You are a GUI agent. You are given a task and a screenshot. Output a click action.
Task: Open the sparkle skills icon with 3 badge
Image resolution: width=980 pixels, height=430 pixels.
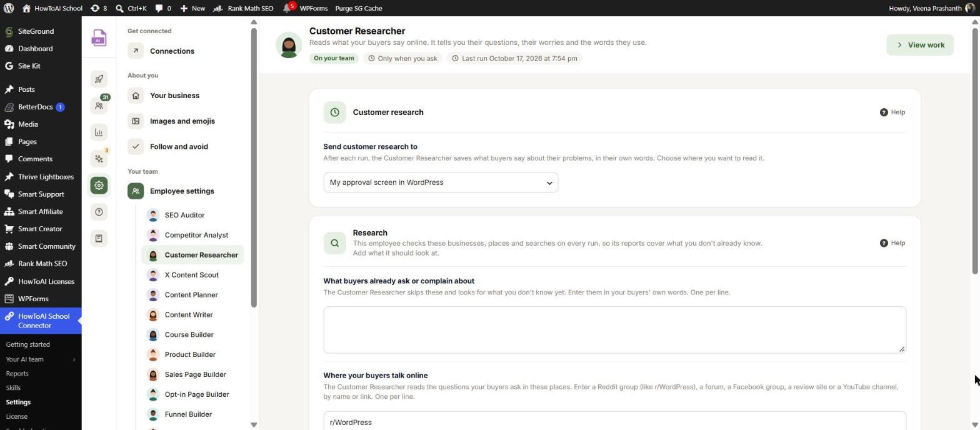[x=99, y=159]
